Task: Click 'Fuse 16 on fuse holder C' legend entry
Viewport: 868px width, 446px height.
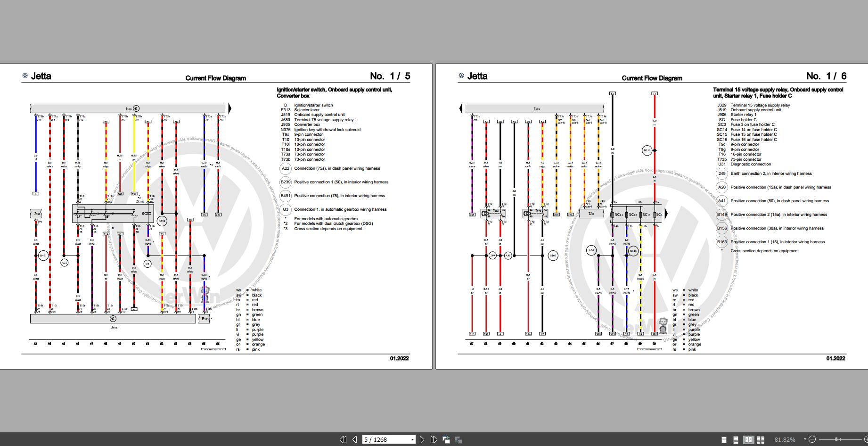Action: pos(754,140)
